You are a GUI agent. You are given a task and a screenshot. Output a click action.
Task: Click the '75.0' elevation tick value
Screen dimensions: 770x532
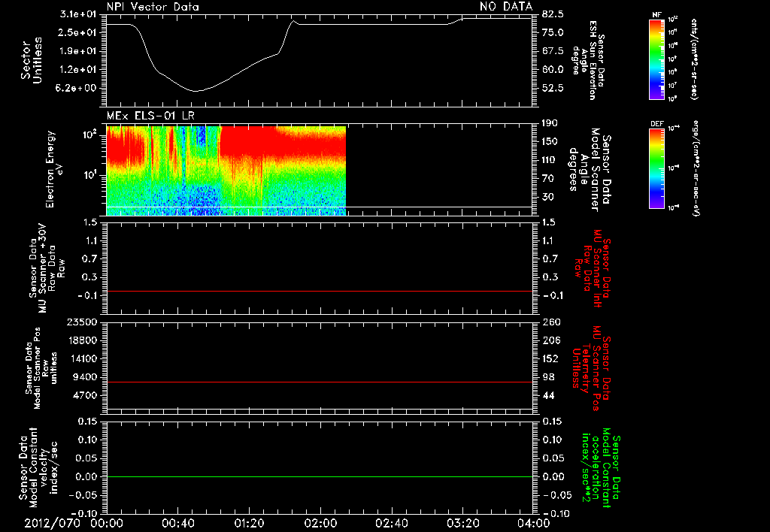tap(553, 32)
